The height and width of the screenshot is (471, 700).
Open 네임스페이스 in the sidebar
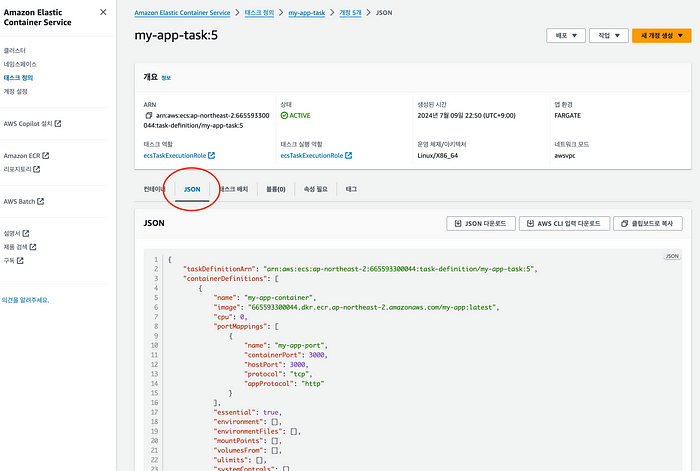coord(20,64)
